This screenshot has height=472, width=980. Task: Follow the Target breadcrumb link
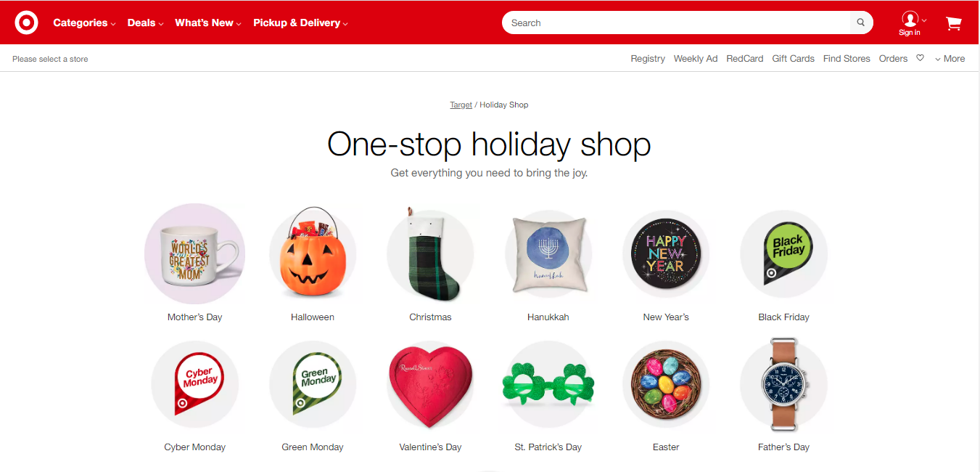tap(461, 105)
